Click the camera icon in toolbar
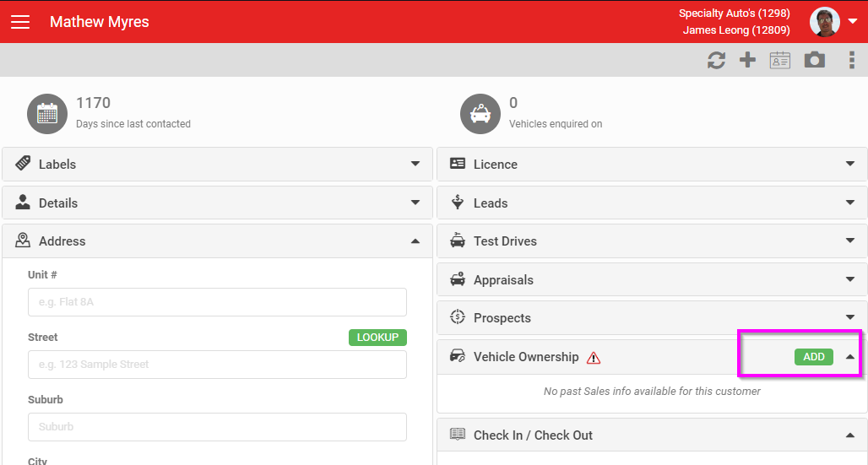 tap(815, 60)
